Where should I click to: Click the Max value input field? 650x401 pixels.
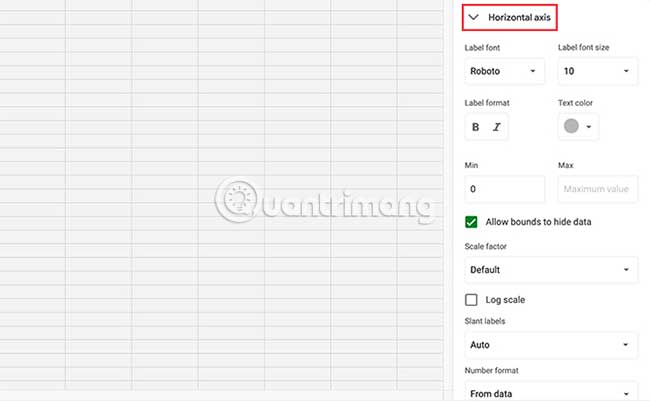coord(597,189)
